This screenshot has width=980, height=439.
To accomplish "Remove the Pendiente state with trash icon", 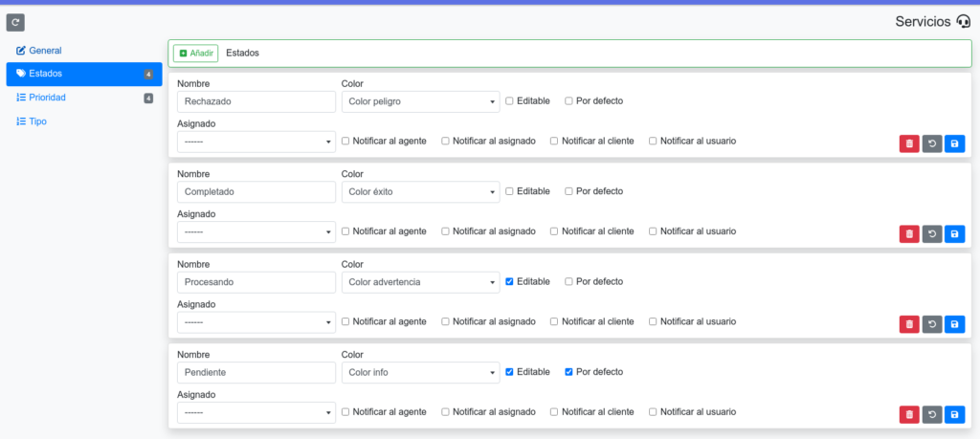I will tap(909, 415).
